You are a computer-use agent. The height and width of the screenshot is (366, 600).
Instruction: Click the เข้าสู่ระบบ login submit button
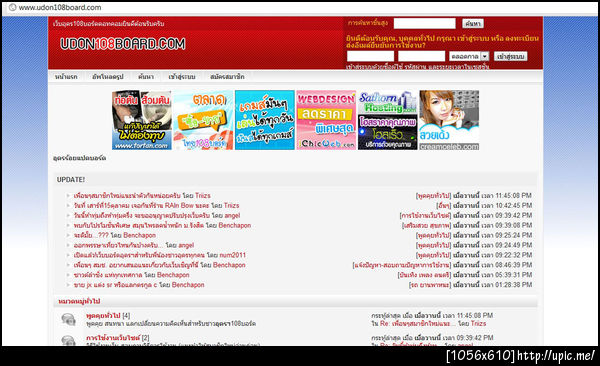point(510,56)
